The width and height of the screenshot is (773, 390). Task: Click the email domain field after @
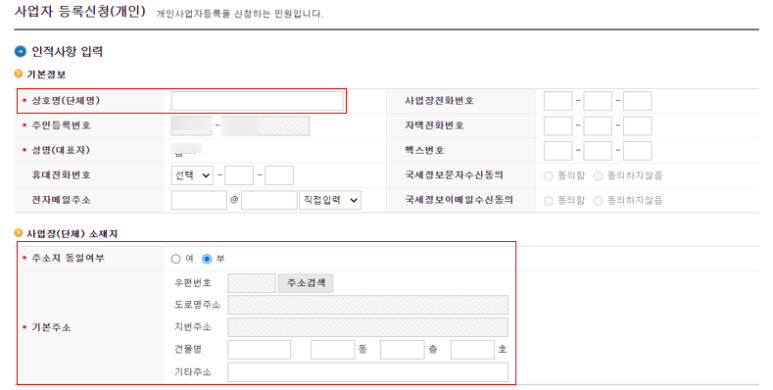point(269,200)
